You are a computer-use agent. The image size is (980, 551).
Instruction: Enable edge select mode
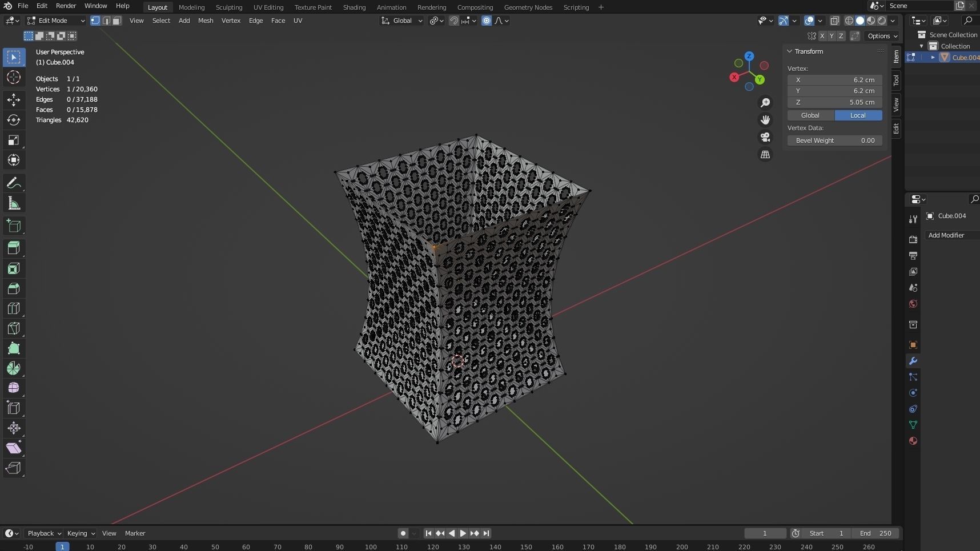(106, 21)
